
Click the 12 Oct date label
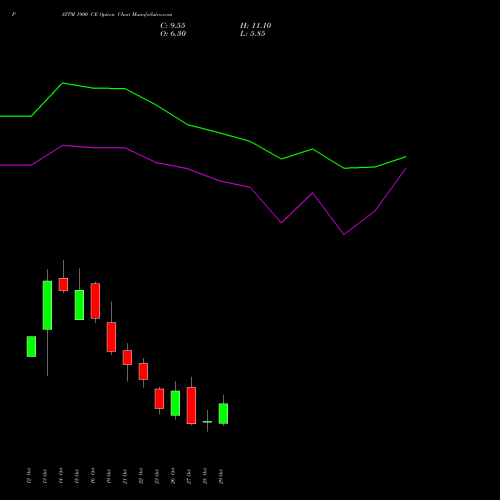(x=29, y=476)
